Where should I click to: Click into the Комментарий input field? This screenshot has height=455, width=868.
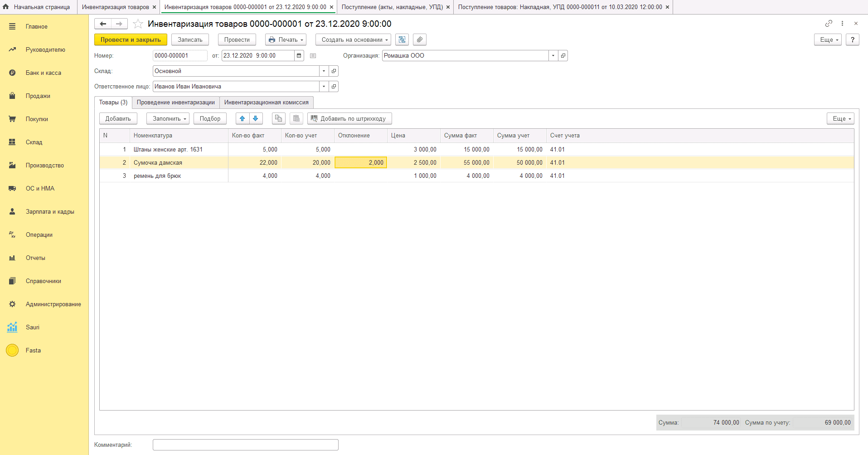pos(245,445)
